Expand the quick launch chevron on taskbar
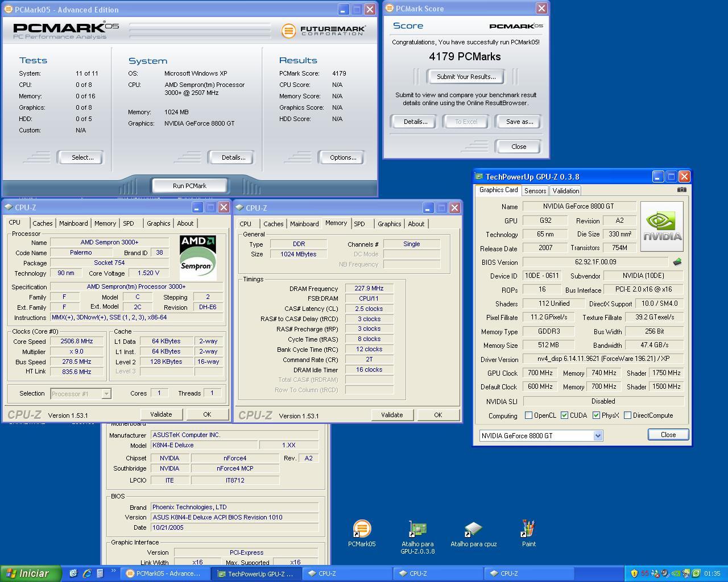728x582 pixels. pyautogui.click(x=113, y=571)
